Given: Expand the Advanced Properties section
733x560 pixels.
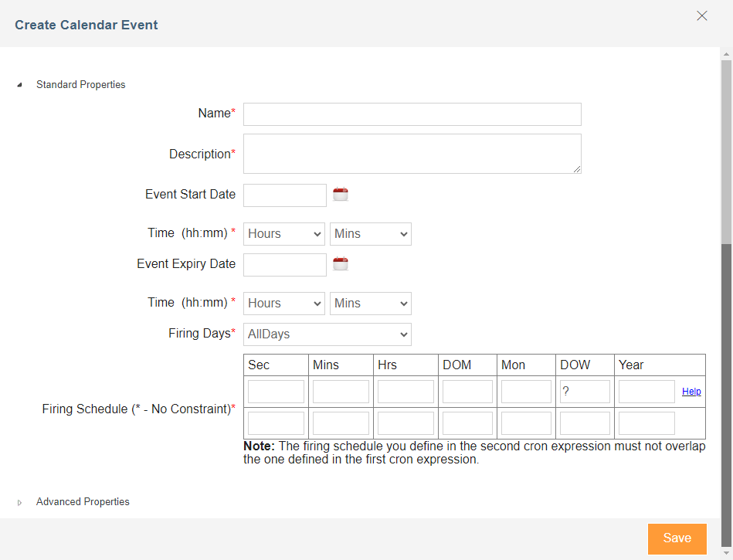Looking at the screenshot, I should (19, 503).
